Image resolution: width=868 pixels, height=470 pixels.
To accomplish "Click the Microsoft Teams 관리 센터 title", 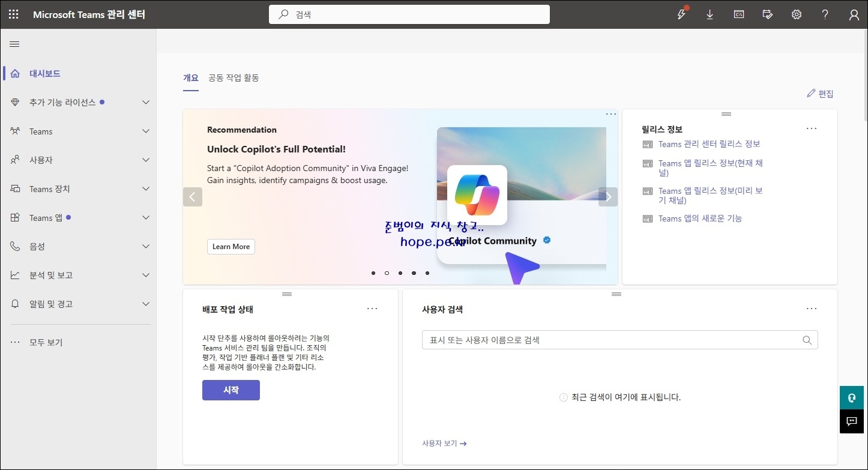I will 89,15.
